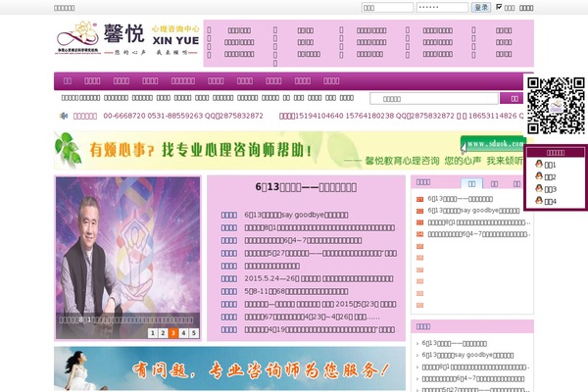Click the phone number 15194104640
Viewport: 588px width, 392px height.
319,116
